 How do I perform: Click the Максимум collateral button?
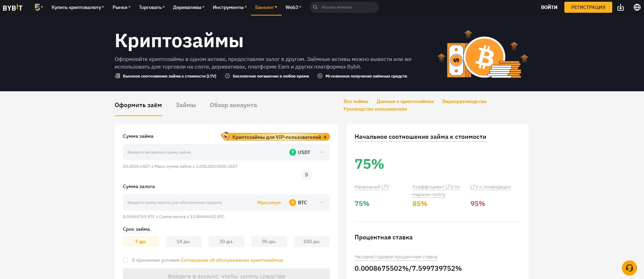coord(269,203)
